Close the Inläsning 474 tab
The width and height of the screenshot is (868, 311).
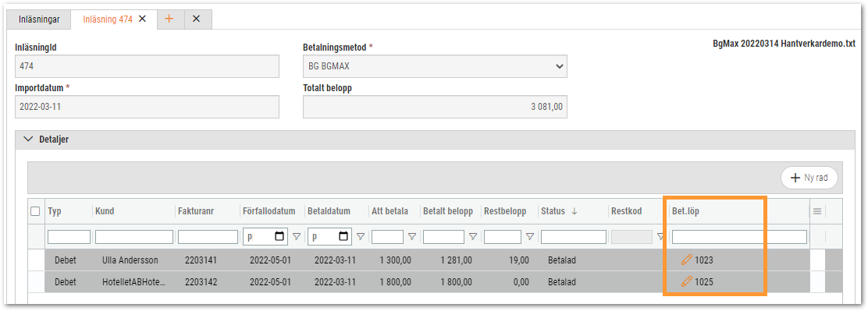[142, 19]
